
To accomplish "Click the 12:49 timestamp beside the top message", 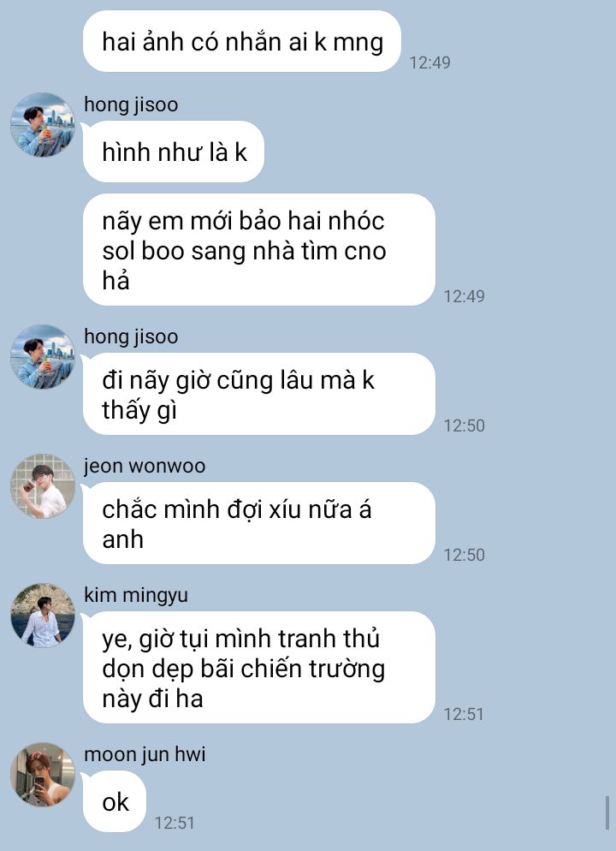I will pos(430,62).
